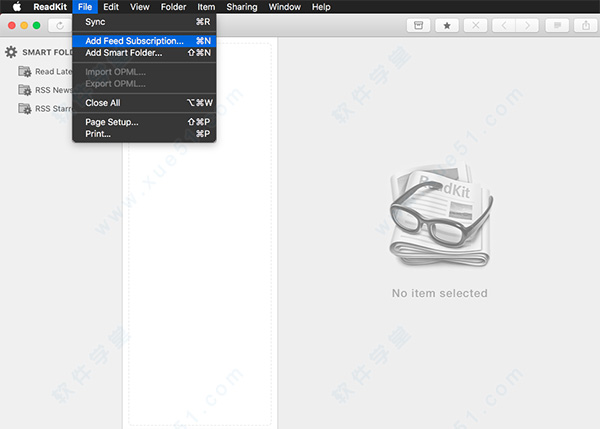Maximize the window with green button
This screenshot has height=429, width=600.
(37, 25)
